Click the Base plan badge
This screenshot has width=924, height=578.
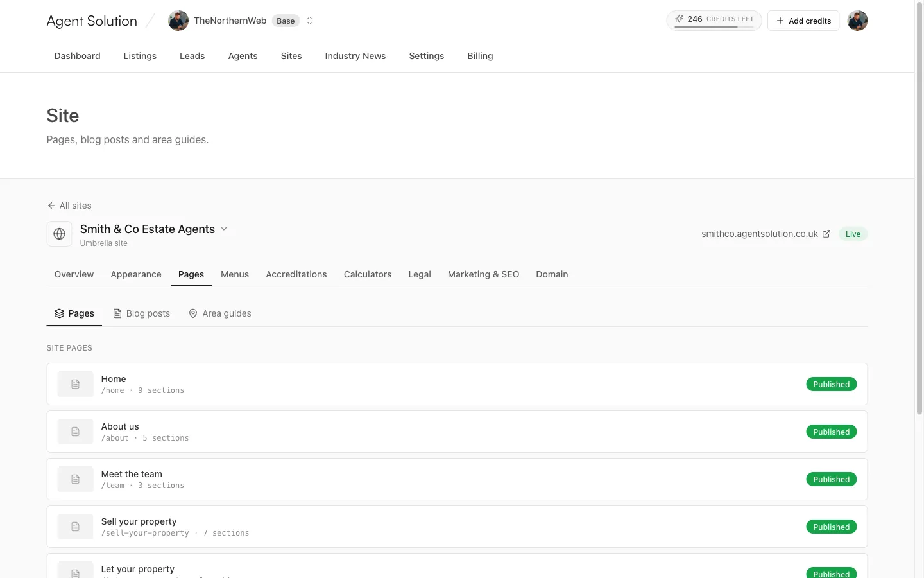point(286,21)
